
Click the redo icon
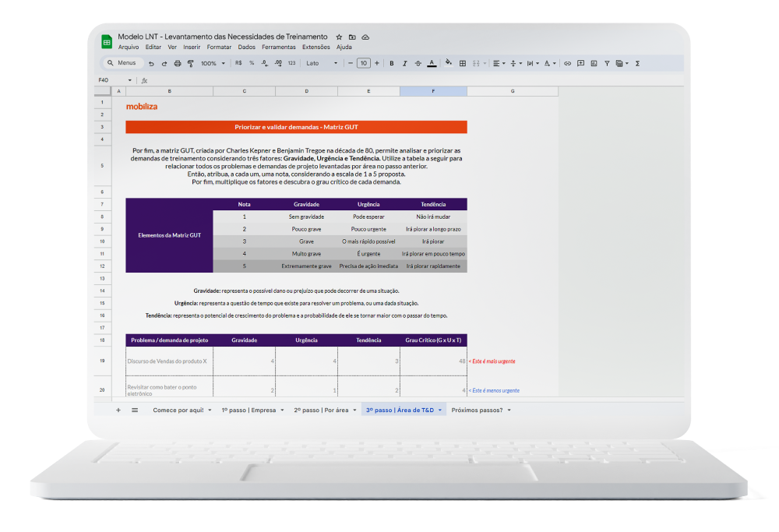(164, 64)
